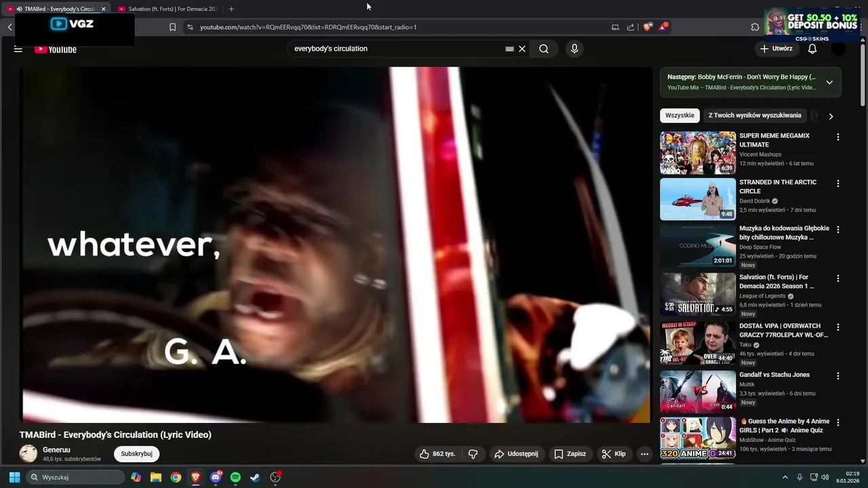Close the TMABird browser tab
This screenshot has width=868, height=488.
pyautogui.click(x=103, y=9)
